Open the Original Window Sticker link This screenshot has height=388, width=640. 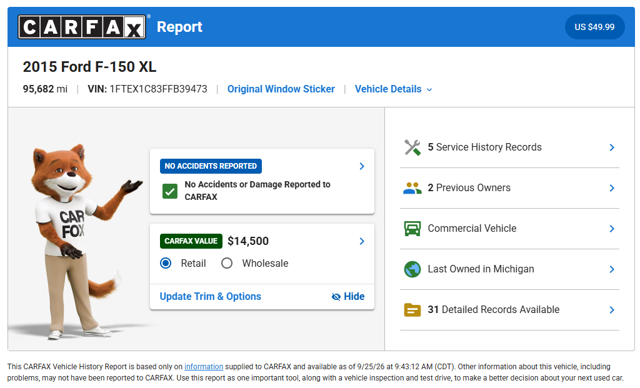coord(281,89)
